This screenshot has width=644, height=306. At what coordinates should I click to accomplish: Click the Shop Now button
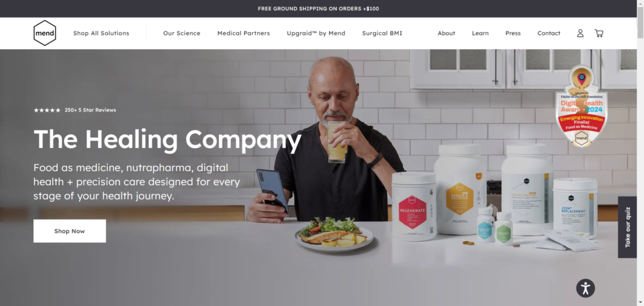69,231
